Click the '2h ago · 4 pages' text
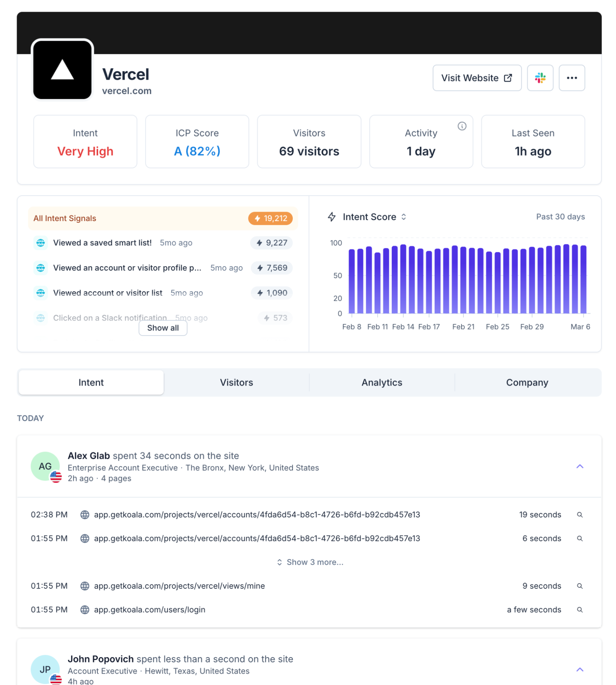The image size is (616, 685). [99, 478]
